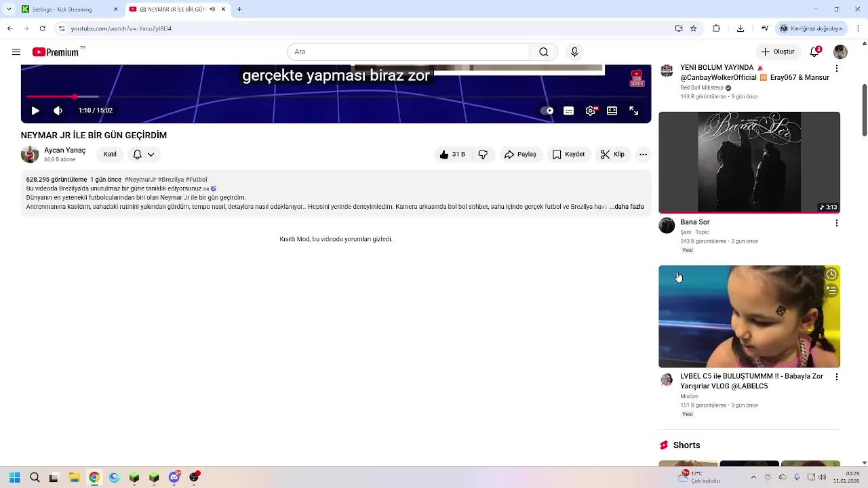The image size is (868, 488).
Task: Open more actions menu beside Klip
Action: (x=644, y=155)
